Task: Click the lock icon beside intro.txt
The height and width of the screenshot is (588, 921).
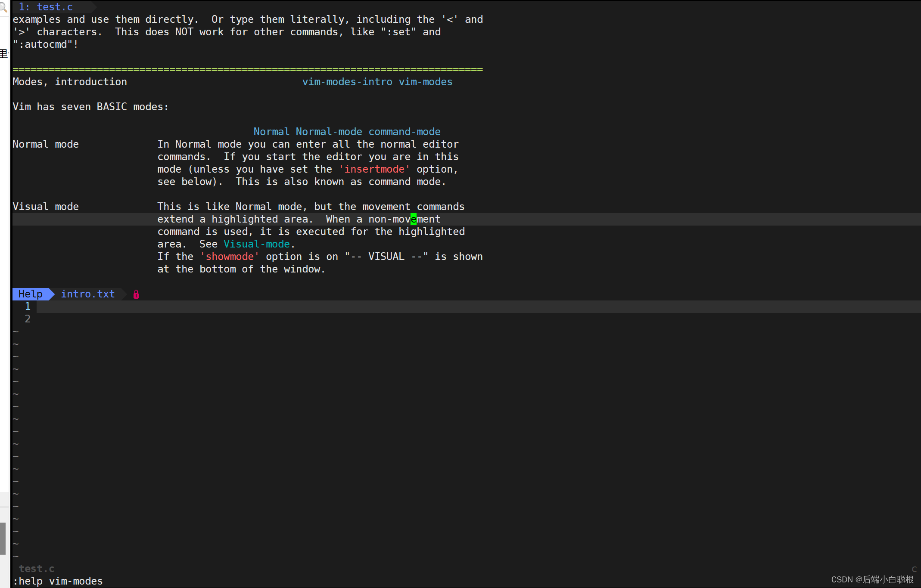Action: (x=136, y=294)
